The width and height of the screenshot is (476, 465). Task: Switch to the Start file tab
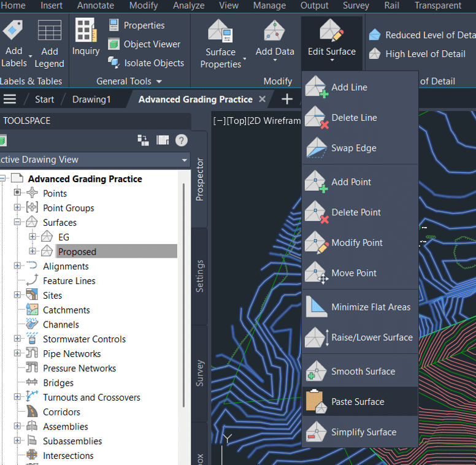[x=44, y=99]
